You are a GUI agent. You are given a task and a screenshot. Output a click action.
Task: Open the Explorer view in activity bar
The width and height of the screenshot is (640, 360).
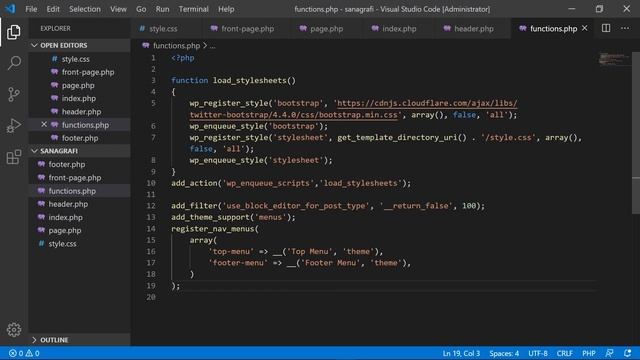(14, 32)
